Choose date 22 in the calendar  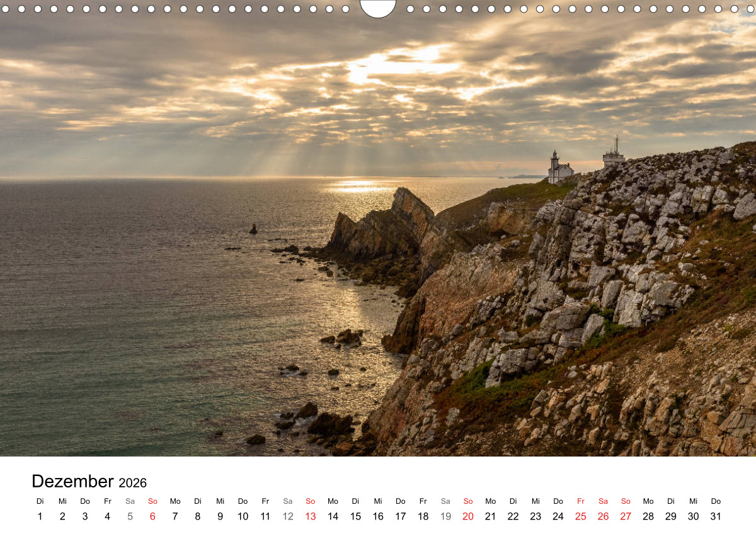pos(513,516)
